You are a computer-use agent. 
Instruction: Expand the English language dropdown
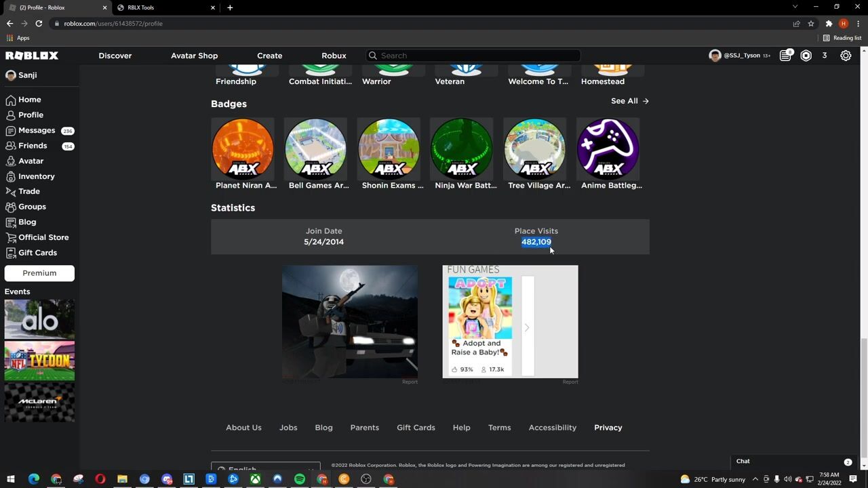click(266, 468)
